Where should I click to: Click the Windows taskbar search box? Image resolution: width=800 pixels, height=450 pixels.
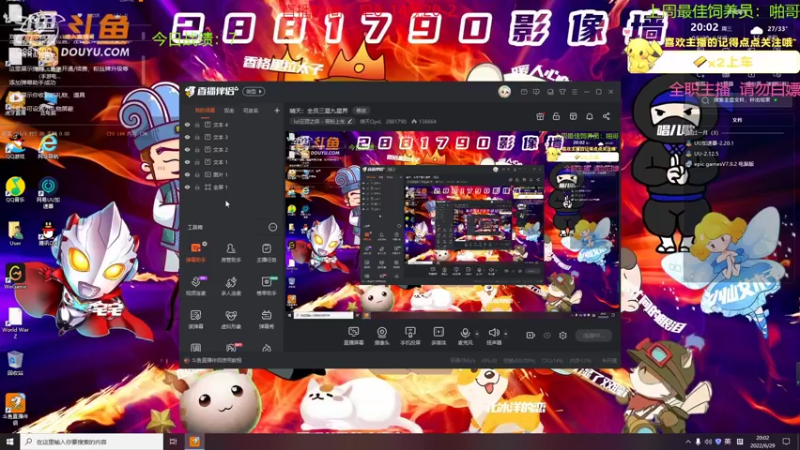coord(92,442)
